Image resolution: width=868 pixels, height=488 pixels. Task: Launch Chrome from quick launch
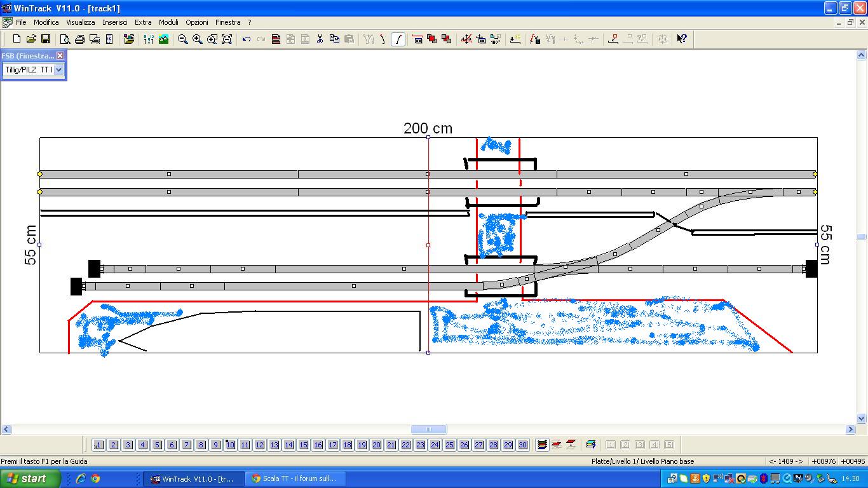95,478
